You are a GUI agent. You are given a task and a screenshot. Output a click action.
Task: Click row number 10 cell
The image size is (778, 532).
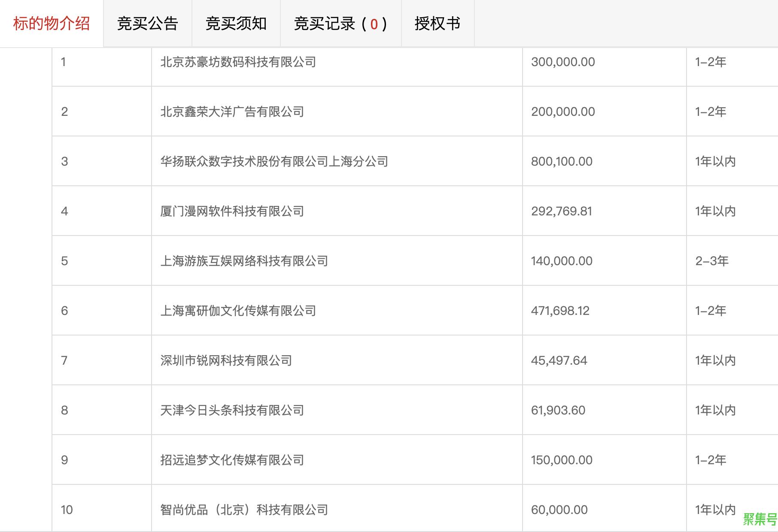(x=102, y=509)
